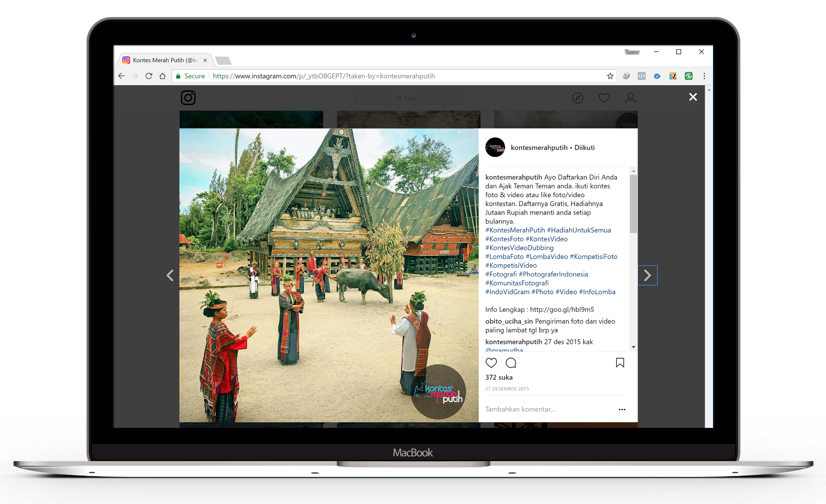Open the #KomunitasFotografi hashtag

click(517, 283)
